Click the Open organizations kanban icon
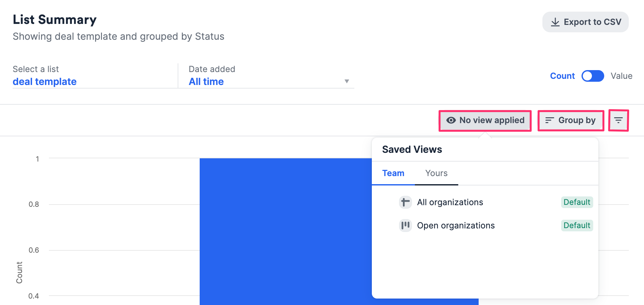The height and width of the screenshot is (305, 644). coord(405,225)
